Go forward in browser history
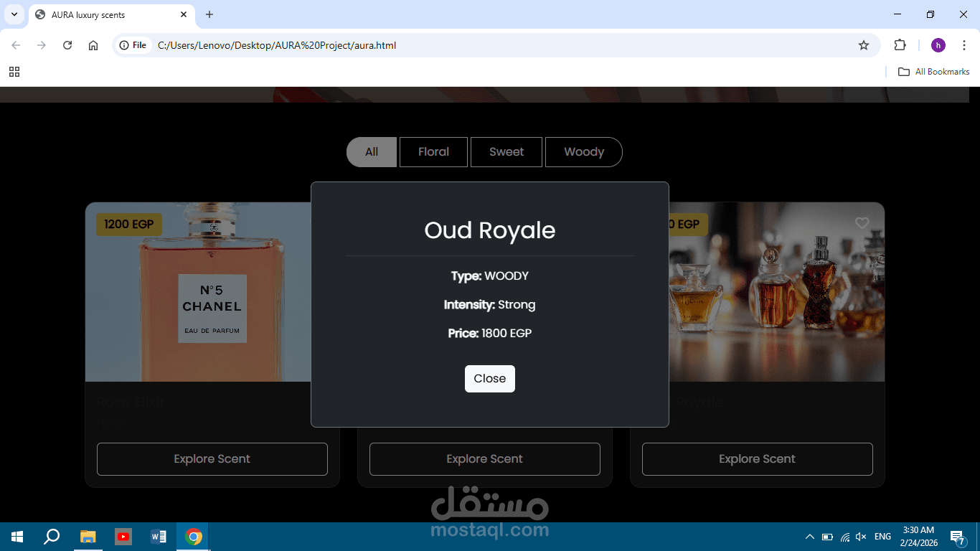 point(42,45)
